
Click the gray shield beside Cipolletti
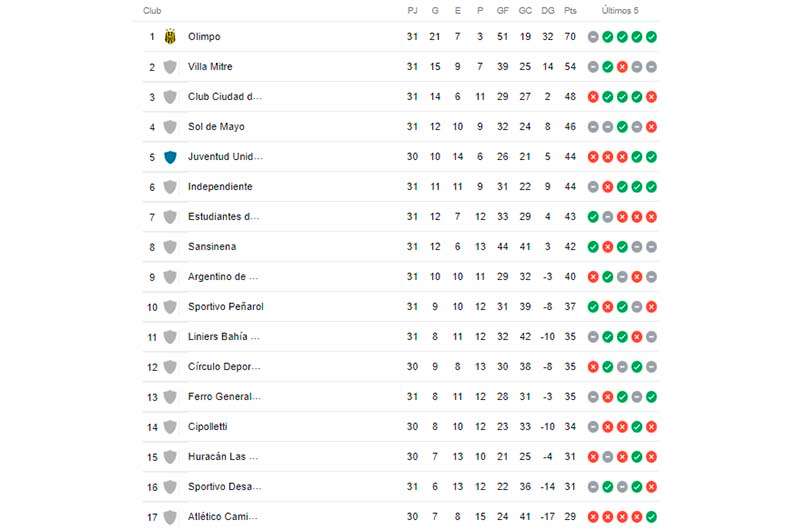[x=170, y=427]
